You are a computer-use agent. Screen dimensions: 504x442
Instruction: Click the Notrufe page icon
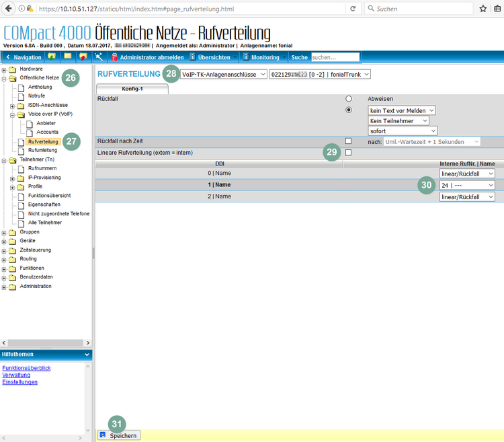click(x=22, y=96)
